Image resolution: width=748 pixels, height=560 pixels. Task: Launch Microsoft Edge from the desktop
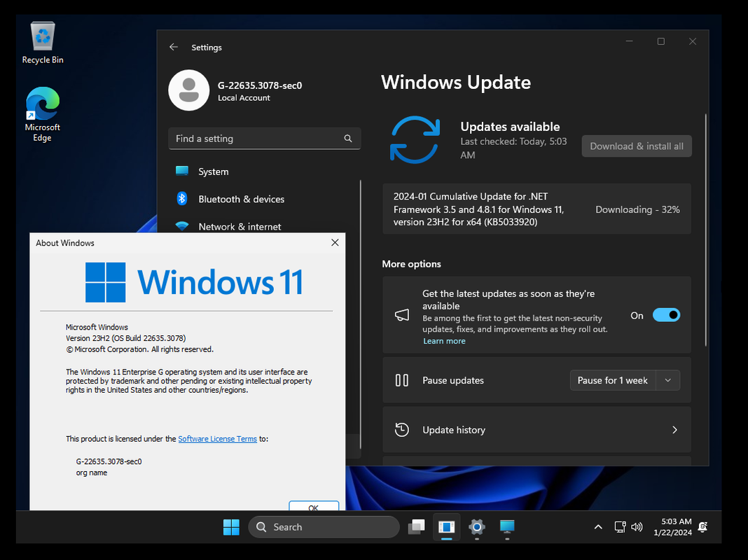(x=43, y=114)
